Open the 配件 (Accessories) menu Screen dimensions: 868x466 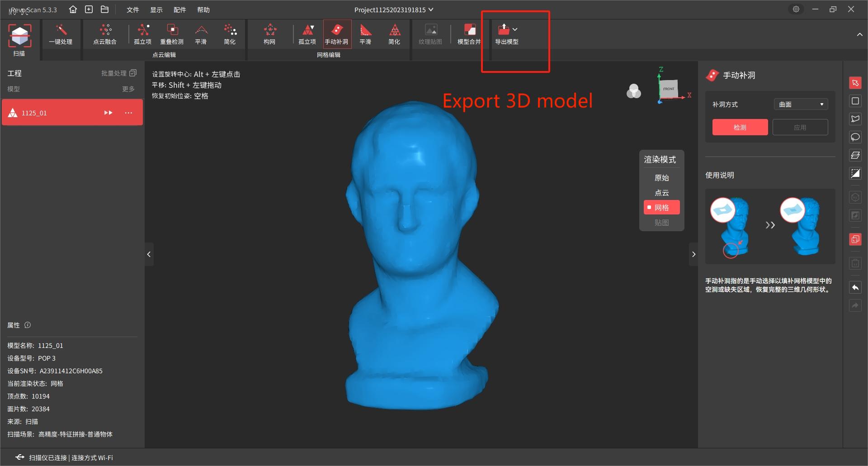(180, 10)
